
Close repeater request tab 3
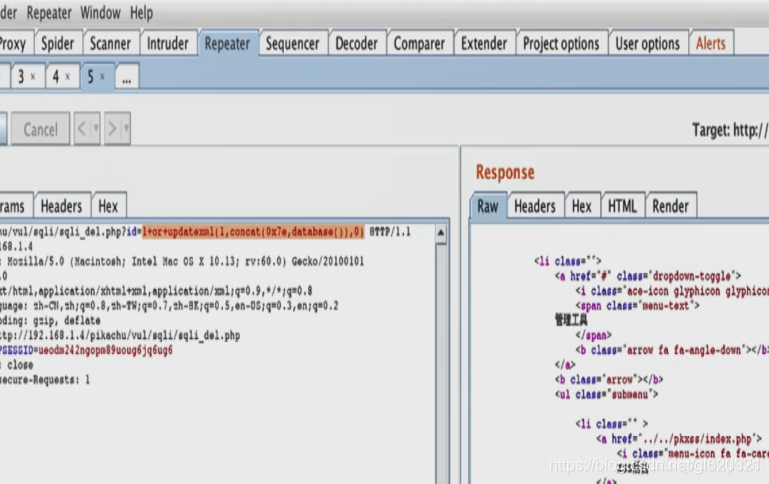33,76
